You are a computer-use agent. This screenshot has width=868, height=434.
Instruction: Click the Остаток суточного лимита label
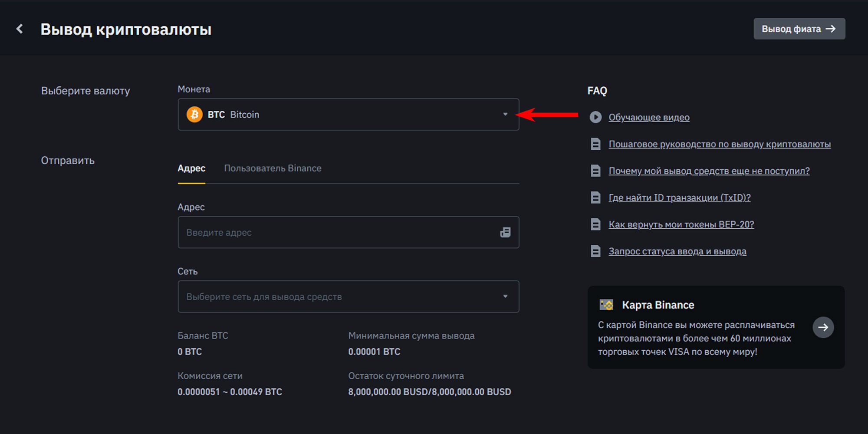(x=406, y=376)
